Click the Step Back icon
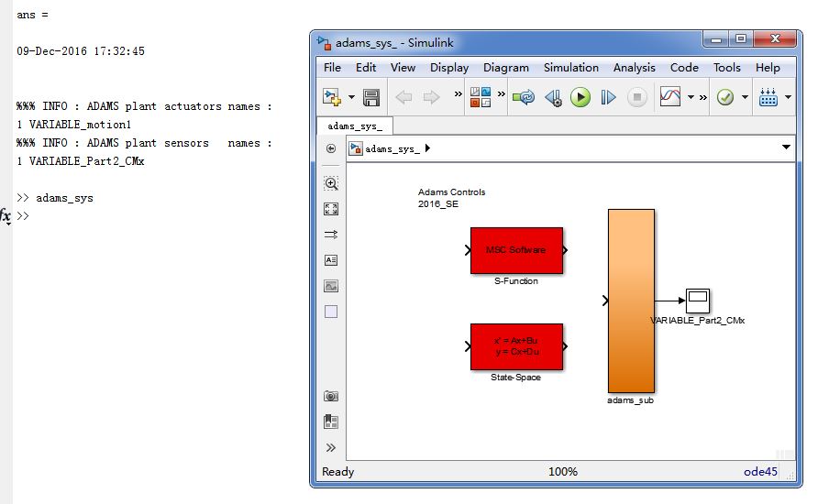818x504 pixels. pyautogui.click(x=553, y=97)
